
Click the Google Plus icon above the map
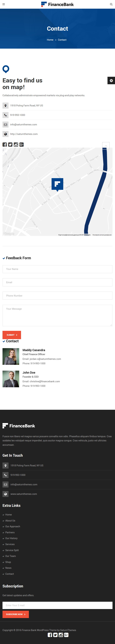click(22, 145)
